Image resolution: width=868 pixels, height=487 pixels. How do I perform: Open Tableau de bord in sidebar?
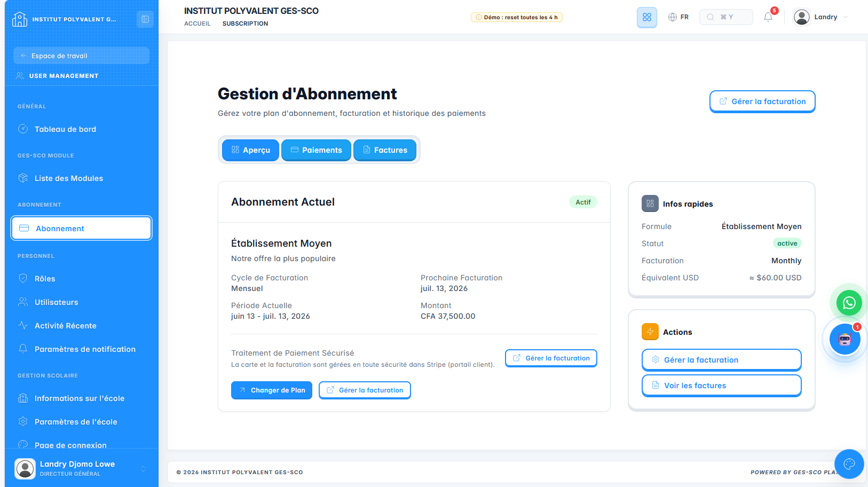(x=81, y=129)
